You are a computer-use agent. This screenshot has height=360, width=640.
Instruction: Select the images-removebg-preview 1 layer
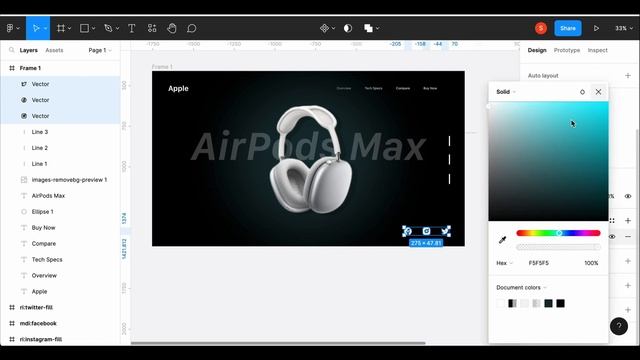click(x=60, y=180)
